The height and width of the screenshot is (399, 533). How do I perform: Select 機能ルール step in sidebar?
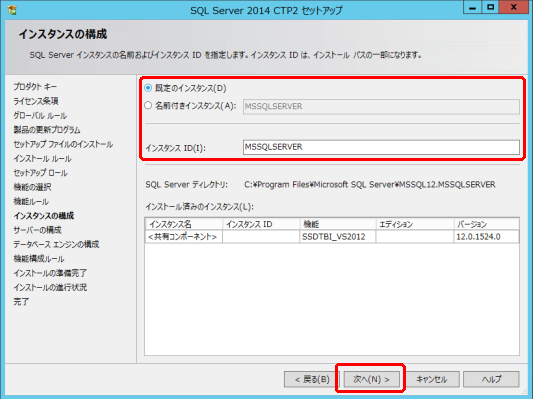(31, 202)
